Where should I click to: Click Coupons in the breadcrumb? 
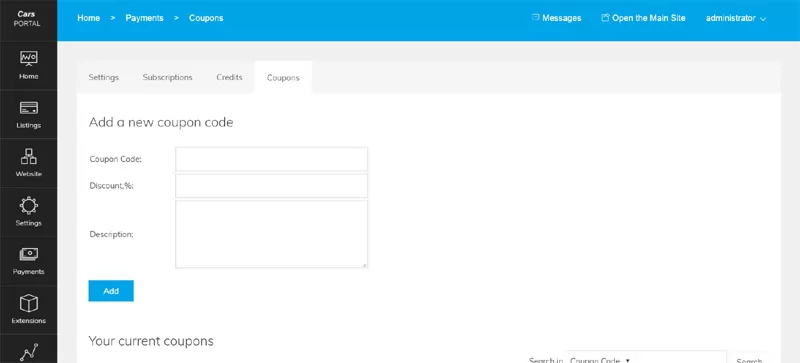(x=206, y=18)
